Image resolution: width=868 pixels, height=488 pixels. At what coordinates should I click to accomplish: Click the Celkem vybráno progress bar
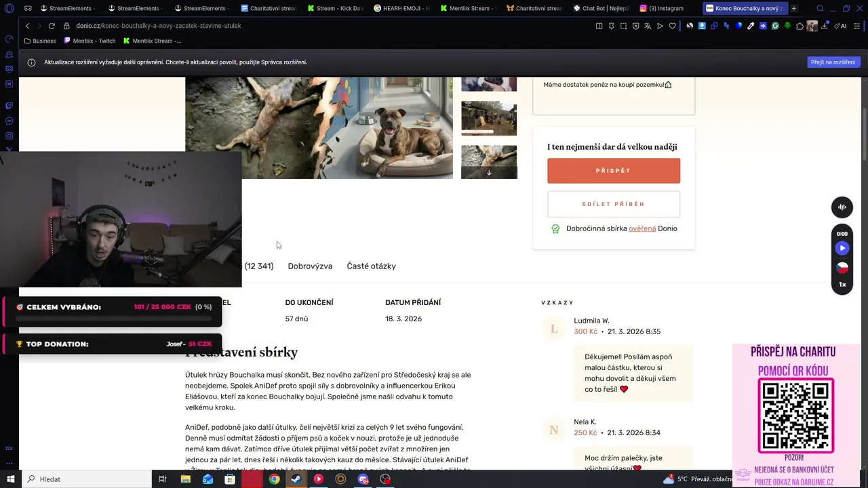point(113,317)
